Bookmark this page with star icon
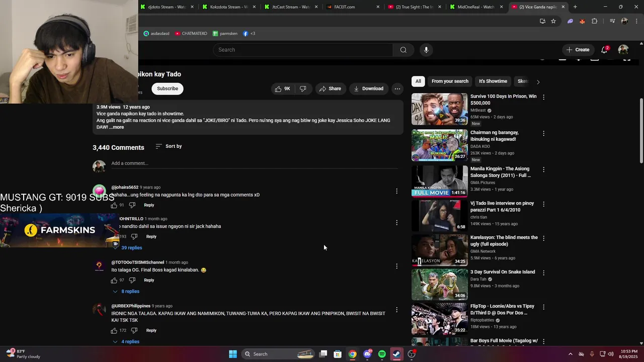Screen dimensions: 644x362 [x=553, y=21]
